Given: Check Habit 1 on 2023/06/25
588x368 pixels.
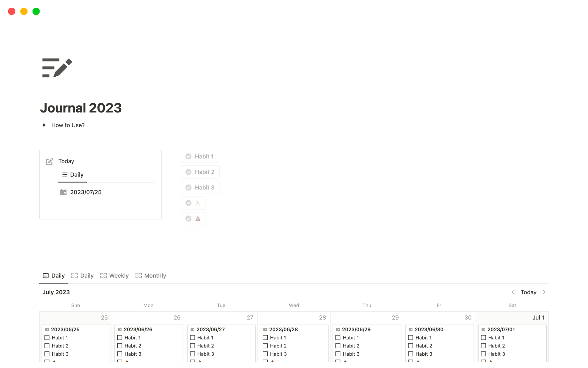Looking at the screenshot, I should click(x=47, y=338).
